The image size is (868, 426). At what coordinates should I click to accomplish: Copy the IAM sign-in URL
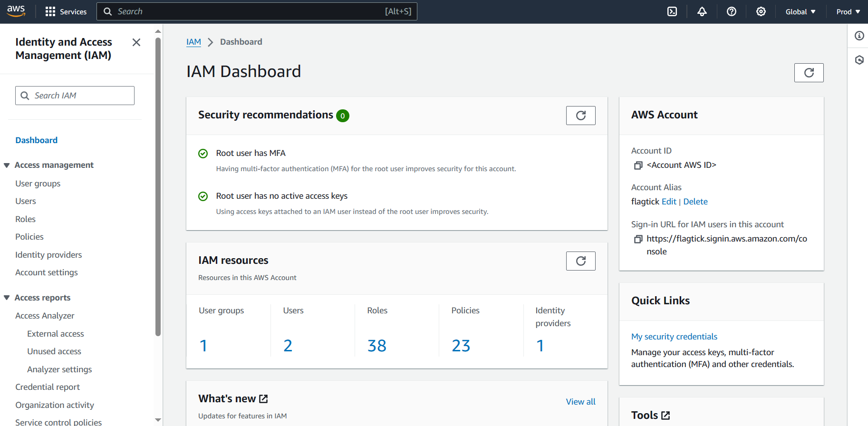(x=638, y=239)
